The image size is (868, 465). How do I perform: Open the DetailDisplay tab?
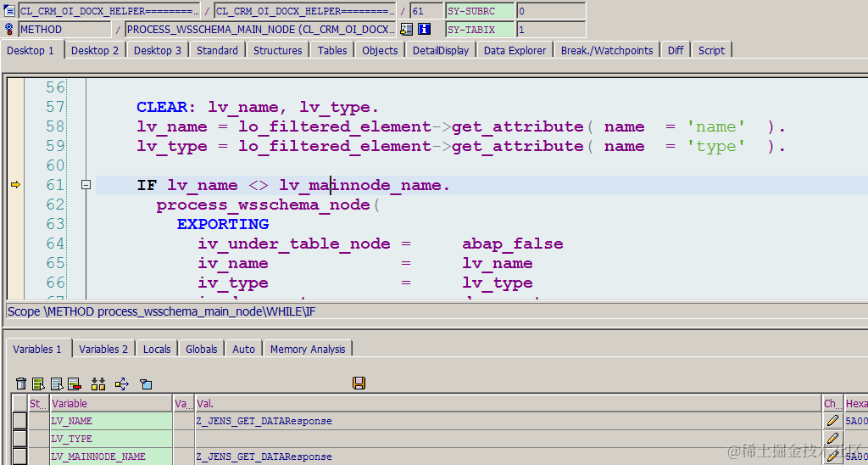tap(441, 50)
